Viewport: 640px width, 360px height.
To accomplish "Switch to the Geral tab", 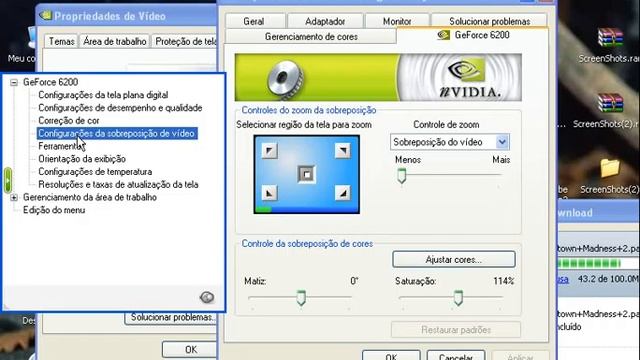I will 254,21.
